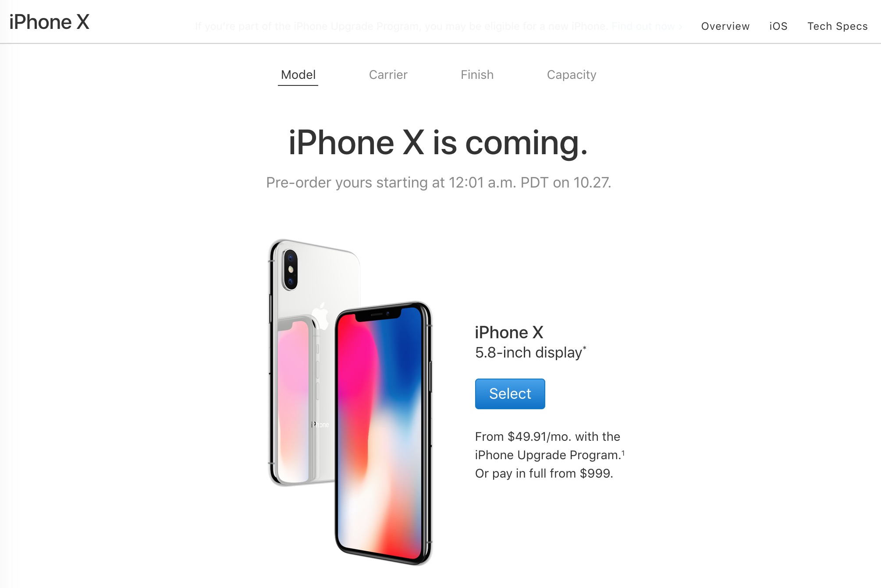Select the Model step tab
This screenshot has height=588, width=881.
coord(298,75)
